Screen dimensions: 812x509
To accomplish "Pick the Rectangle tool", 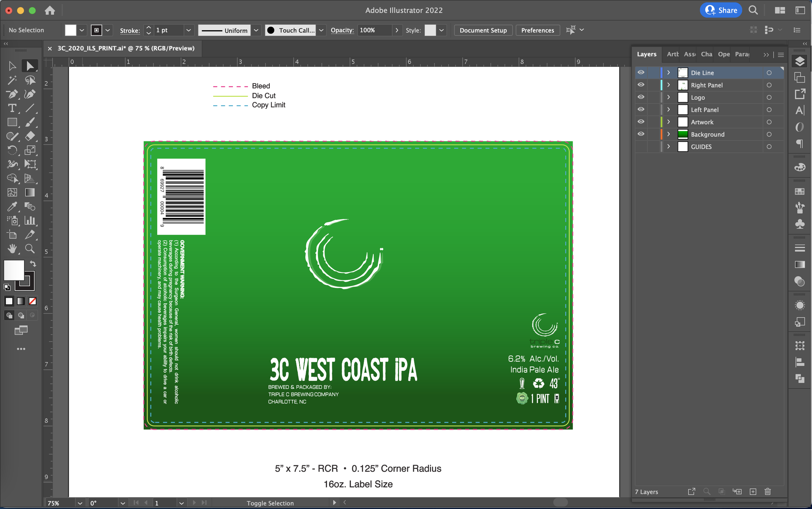I will (12, 122).
